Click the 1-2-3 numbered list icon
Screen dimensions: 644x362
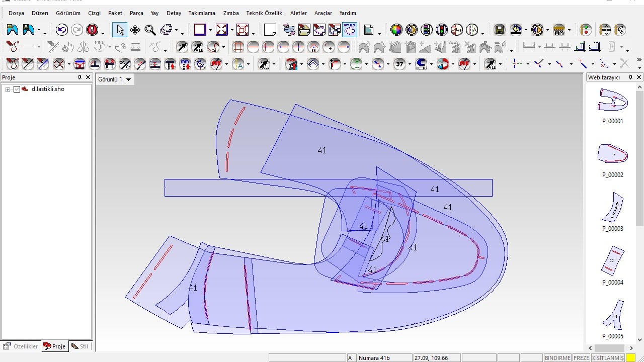click(x=427, y=30)
